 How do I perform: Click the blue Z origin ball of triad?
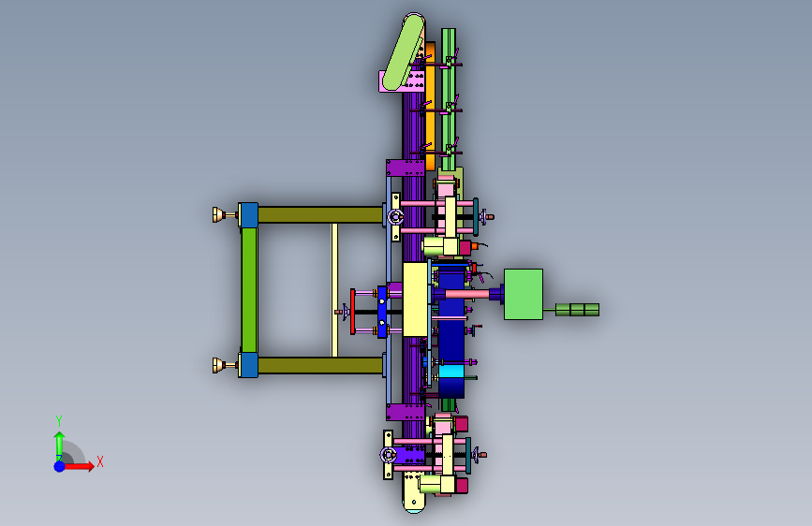60,466
